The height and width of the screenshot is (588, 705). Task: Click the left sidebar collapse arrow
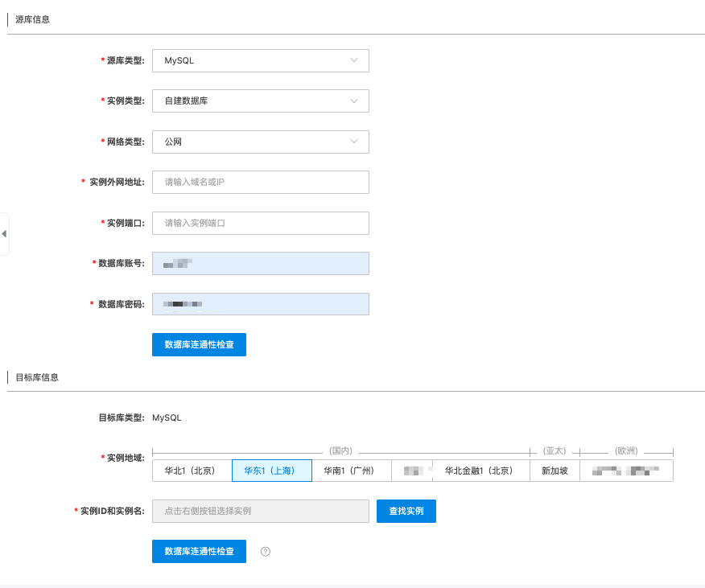[4, 234]
